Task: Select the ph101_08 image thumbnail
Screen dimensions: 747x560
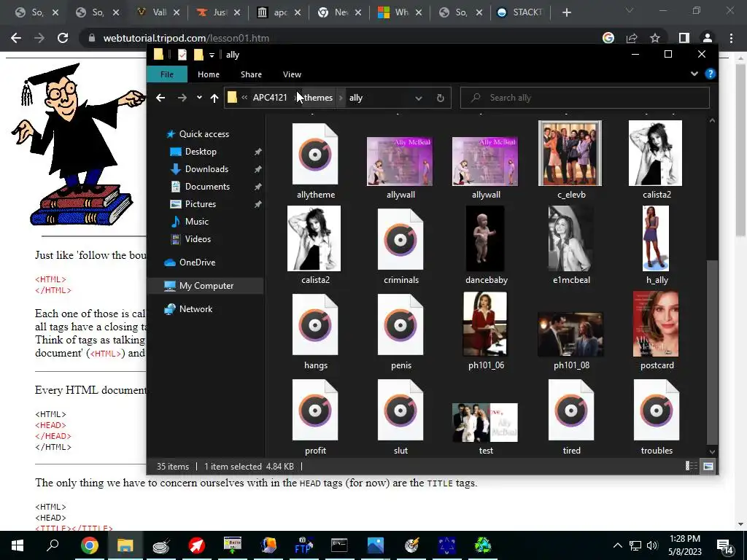Action: (x=570, y=334)
